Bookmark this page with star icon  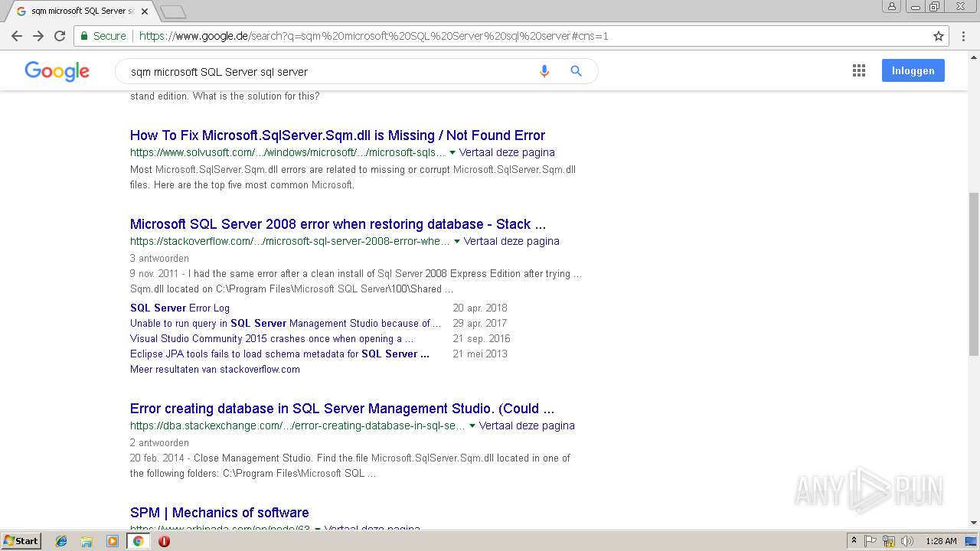(939, 36)
